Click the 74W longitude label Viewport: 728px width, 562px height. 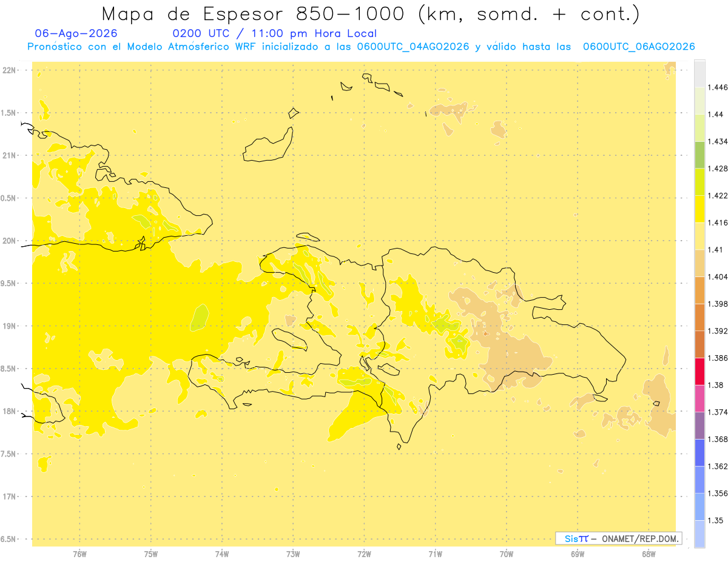click(222, 554)
